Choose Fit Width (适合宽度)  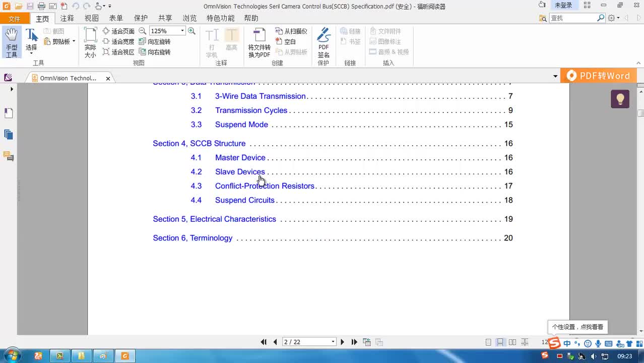[x=118, y=41]
